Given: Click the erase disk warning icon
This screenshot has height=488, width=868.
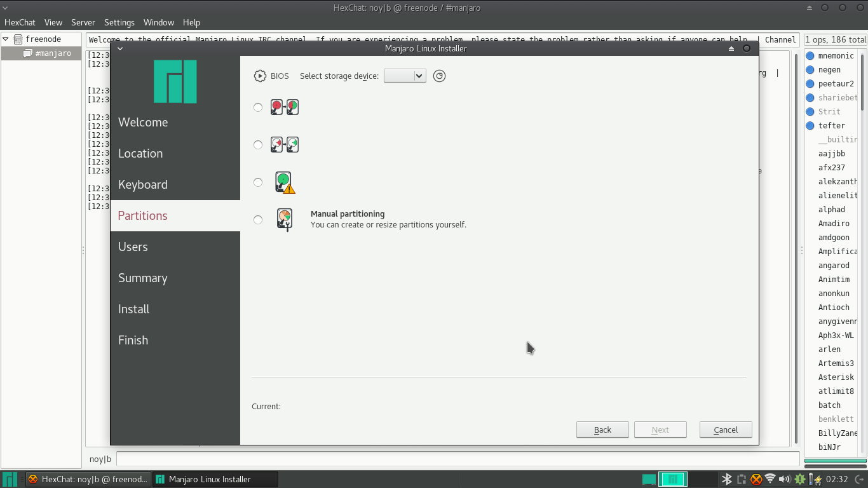Looking at the screenshot, I should (x=285, y=182).
